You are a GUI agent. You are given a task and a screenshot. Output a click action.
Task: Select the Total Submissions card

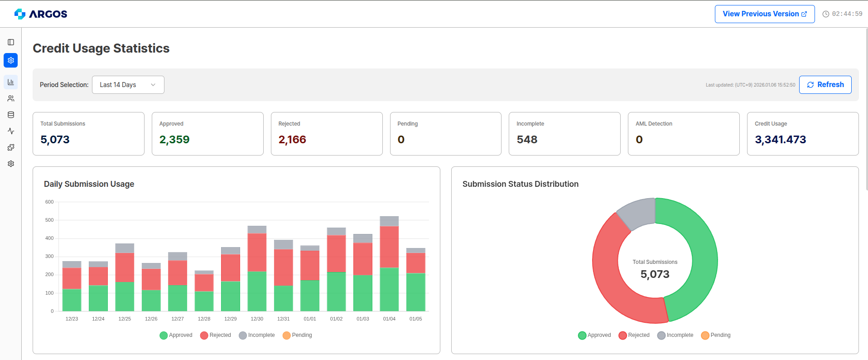point(88,134)
